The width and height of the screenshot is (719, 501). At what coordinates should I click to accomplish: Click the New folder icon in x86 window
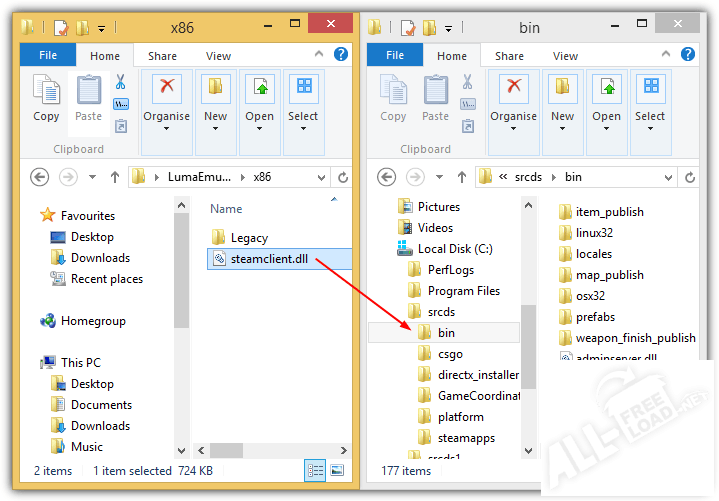click(216, 99)
